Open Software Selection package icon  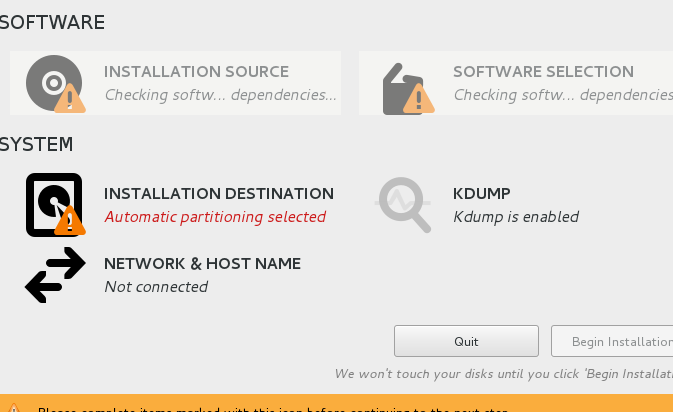coord(407,88)
